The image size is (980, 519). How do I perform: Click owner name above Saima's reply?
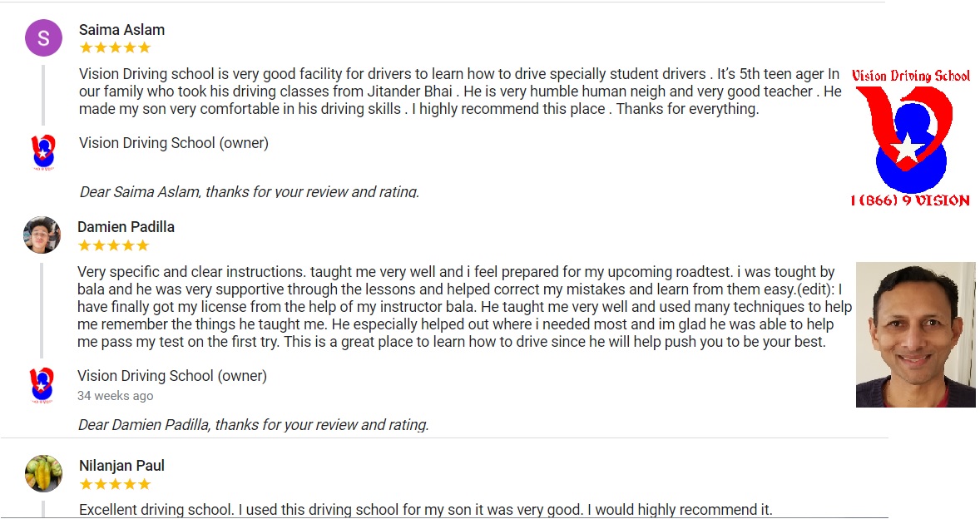173,143
